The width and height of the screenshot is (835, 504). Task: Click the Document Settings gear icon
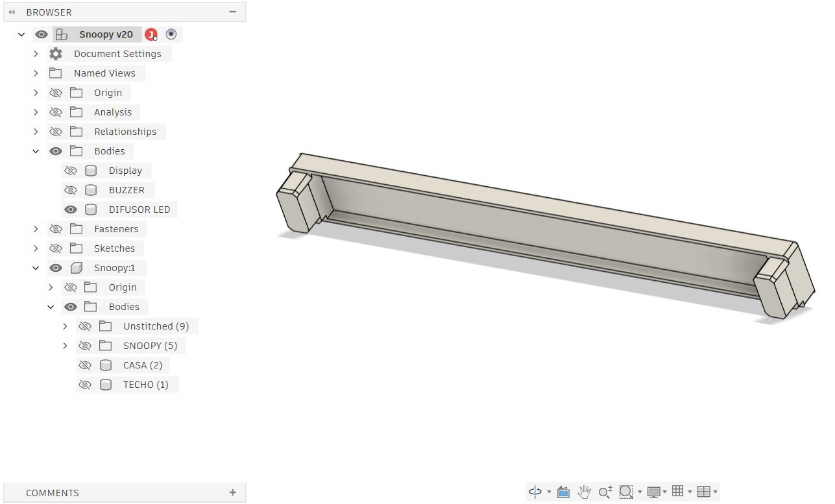coord(56,54)
